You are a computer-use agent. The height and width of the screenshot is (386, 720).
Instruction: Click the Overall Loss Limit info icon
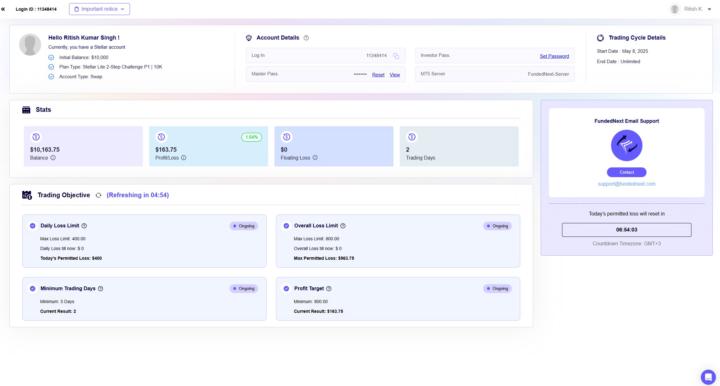[x=343, y=226]
